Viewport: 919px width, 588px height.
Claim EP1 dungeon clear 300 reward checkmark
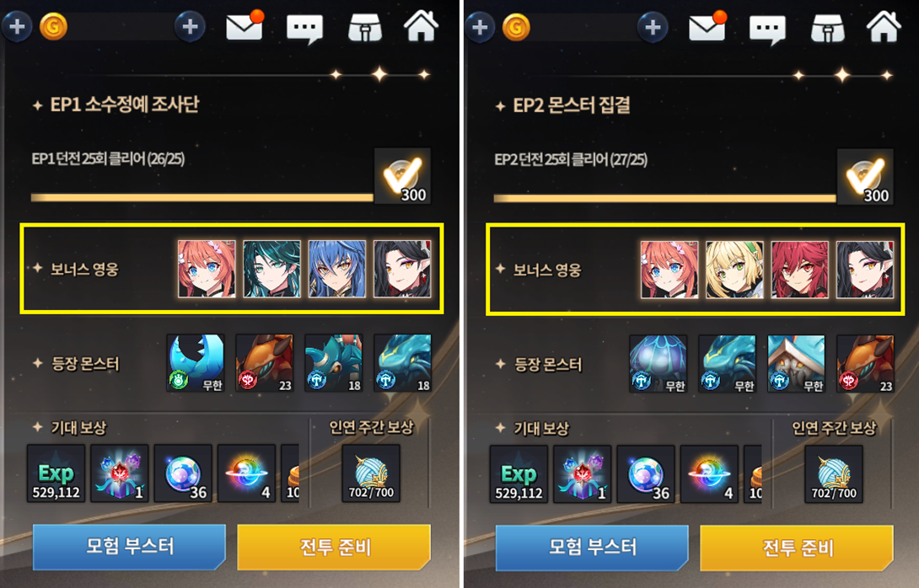(403, 176)
